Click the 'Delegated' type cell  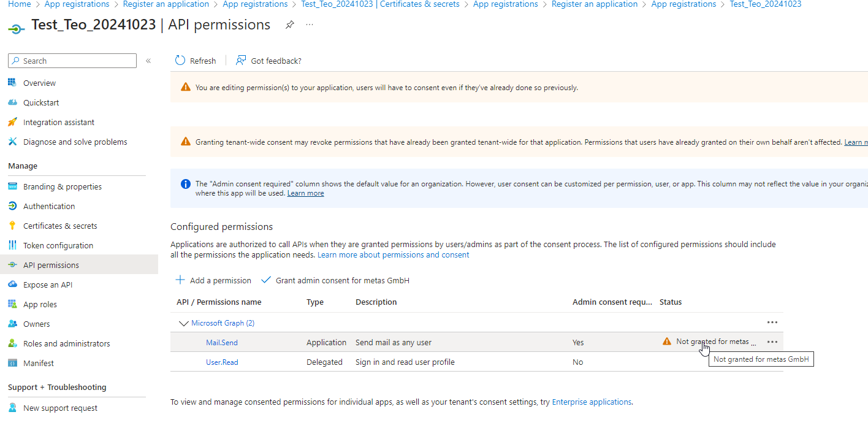pyautogui.click(x=324, y=362)
